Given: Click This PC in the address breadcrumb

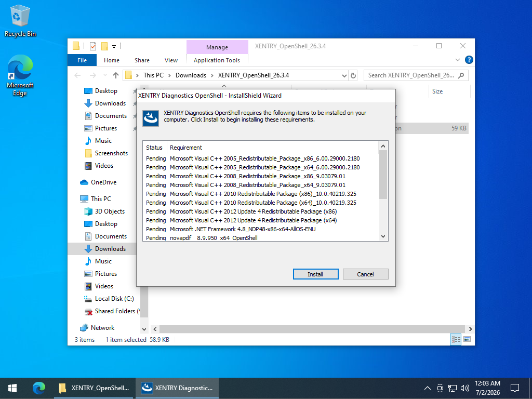Looking at the screenshot, I should coord(153,75).
